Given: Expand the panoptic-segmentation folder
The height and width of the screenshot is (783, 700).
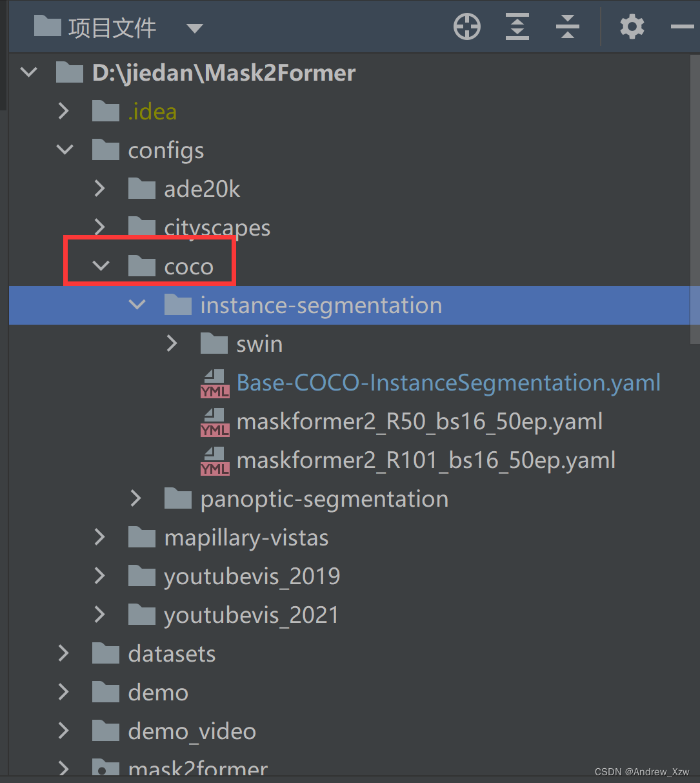Looking at the screenshot, I should tap(135, 498).
